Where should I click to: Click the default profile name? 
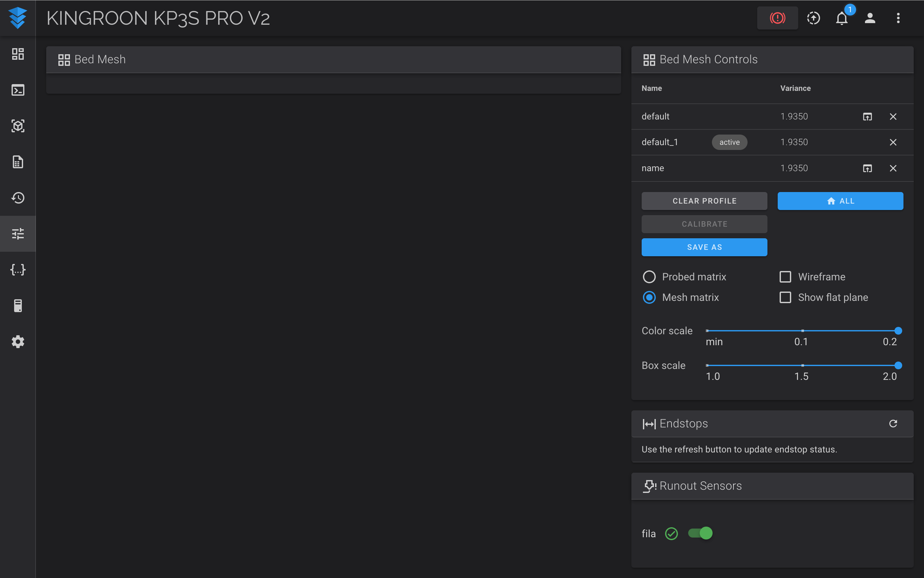(655, 117)
